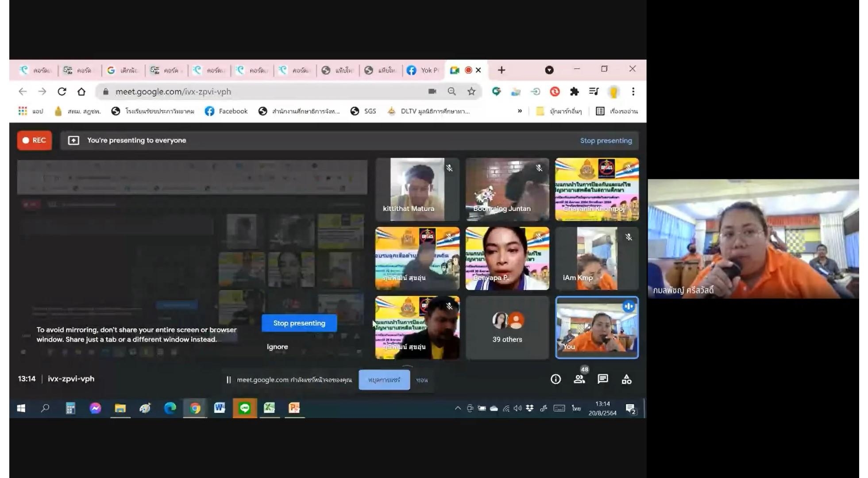The width and height of the screenshot is (868, 478).
Task: Open the 39 others participants tile
Action: pos(507,328)
